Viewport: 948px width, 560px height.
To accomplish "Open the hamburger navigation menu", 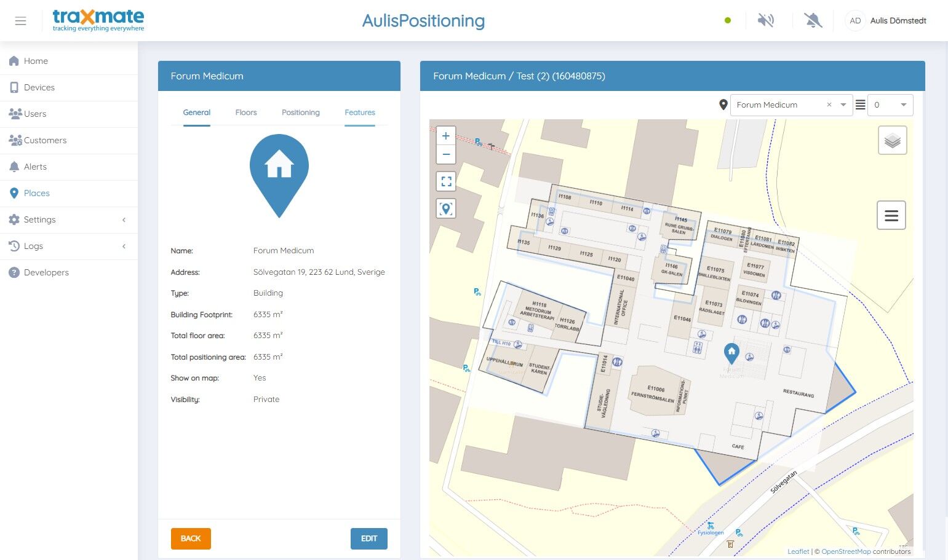I will [x=20, y=21].
